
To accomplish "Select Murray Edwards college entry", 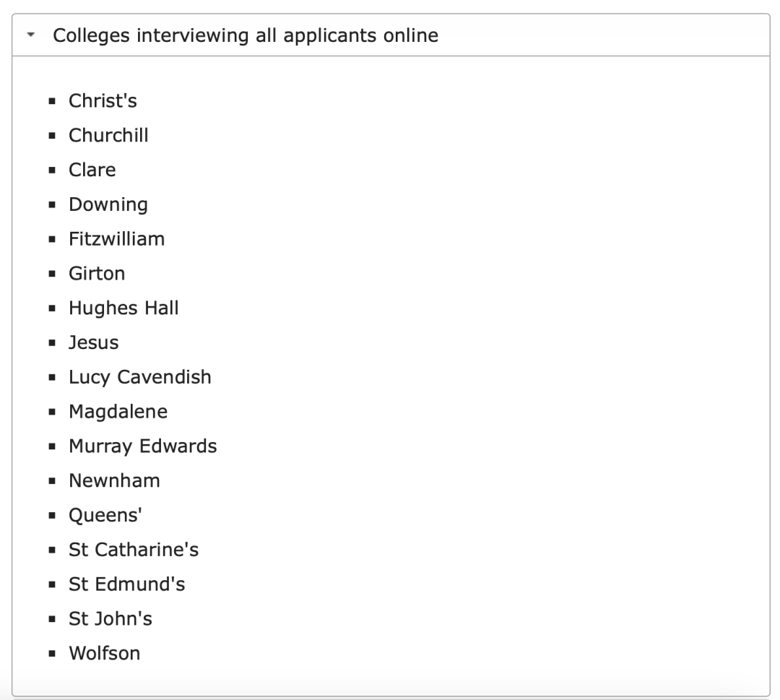I will [x=142, y=446].
